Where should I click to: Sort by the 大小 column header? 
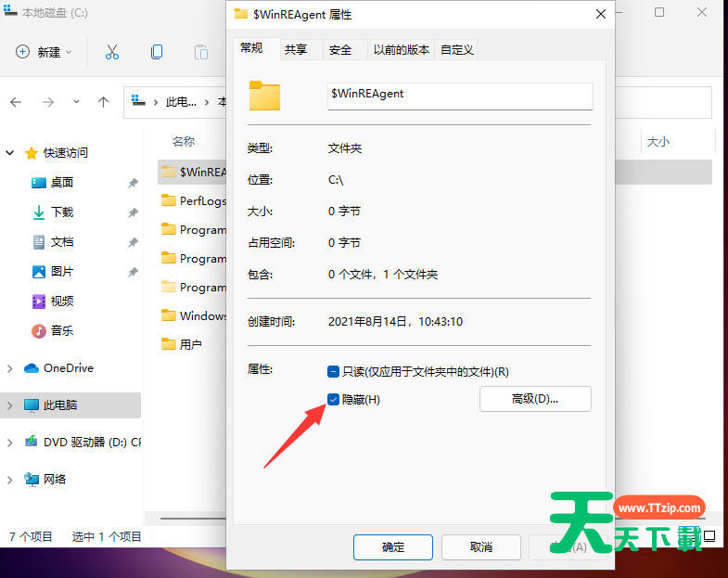(658, 142)
